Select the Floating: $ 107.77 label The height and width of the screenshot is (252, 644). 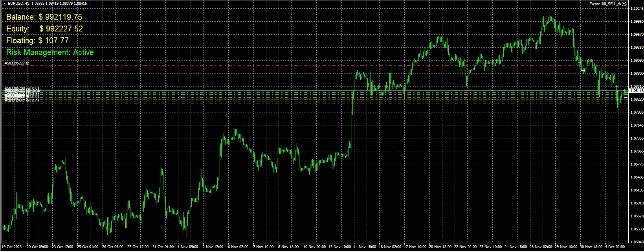[37, 40]
